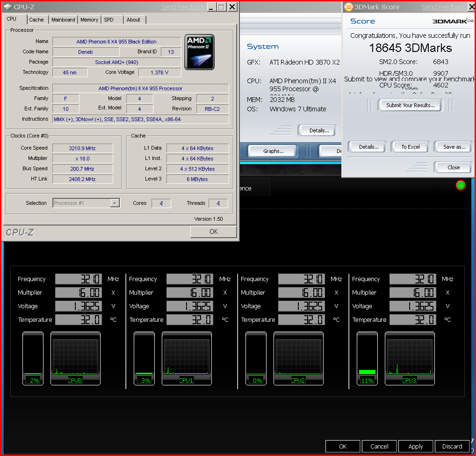
Task: Click the Multiplier value x 16.0 in CPU-Z
Action: 82,159
